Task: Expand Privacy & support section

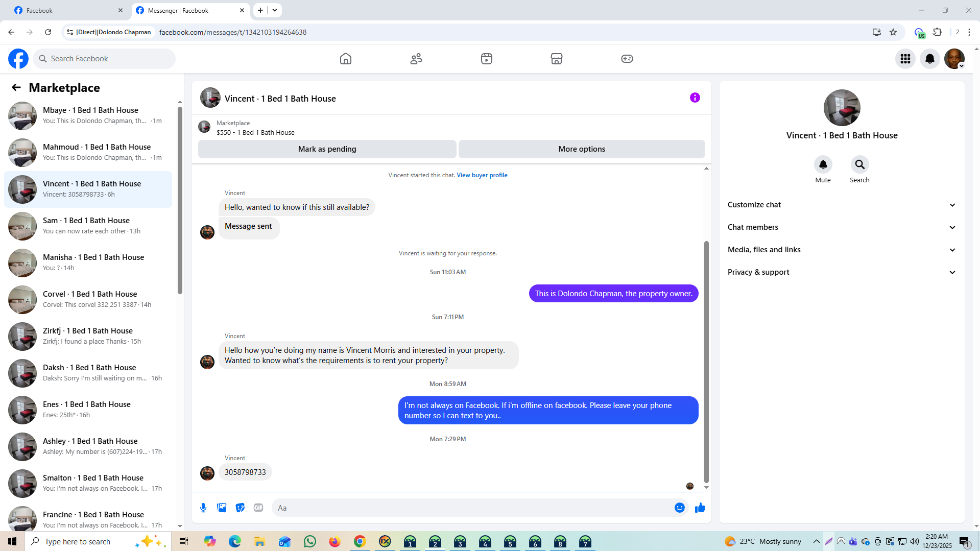Action: tap(842, 272)
